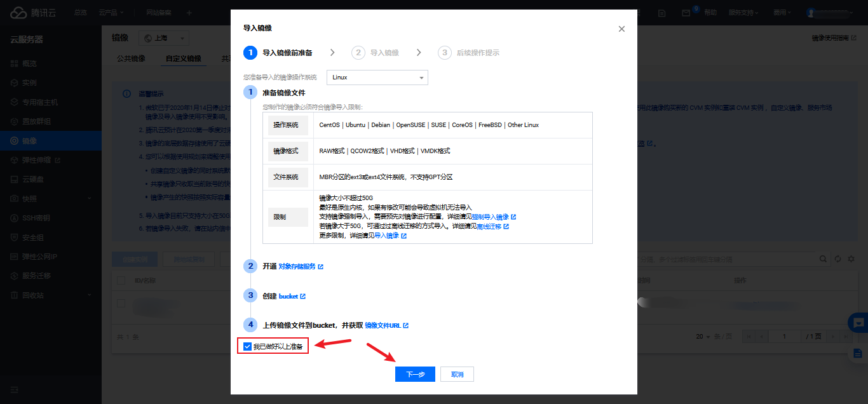This screenshot has height=404, width=868.
Task: Close the 导入镜像 dialog
Action: coord(621,29)
